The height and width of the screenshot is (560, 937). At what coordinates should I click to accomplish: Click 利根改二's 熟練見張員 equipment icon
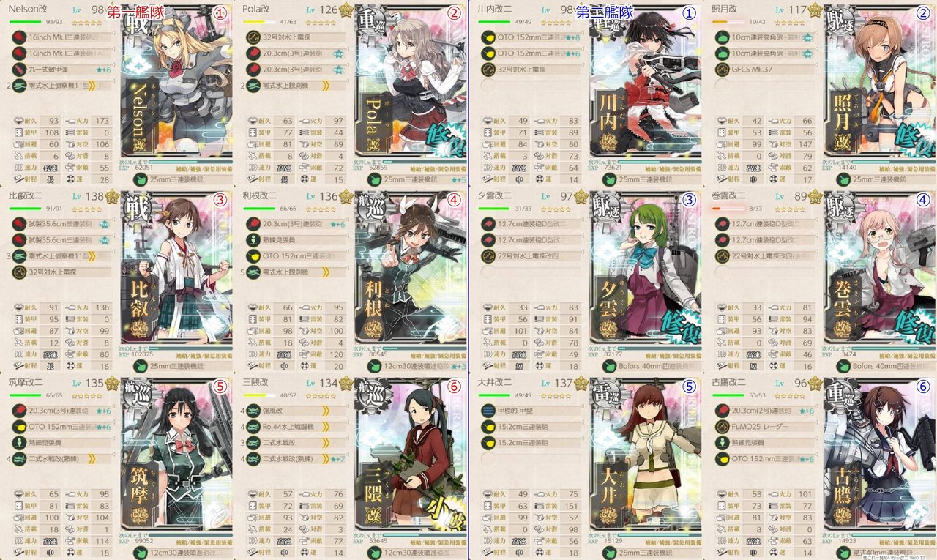(253, 240)
